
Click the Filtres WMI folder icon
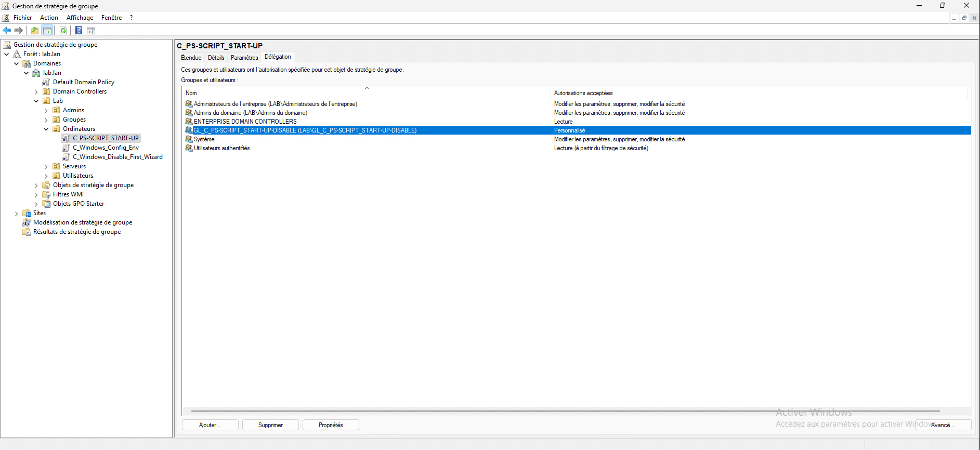[46, 194]
